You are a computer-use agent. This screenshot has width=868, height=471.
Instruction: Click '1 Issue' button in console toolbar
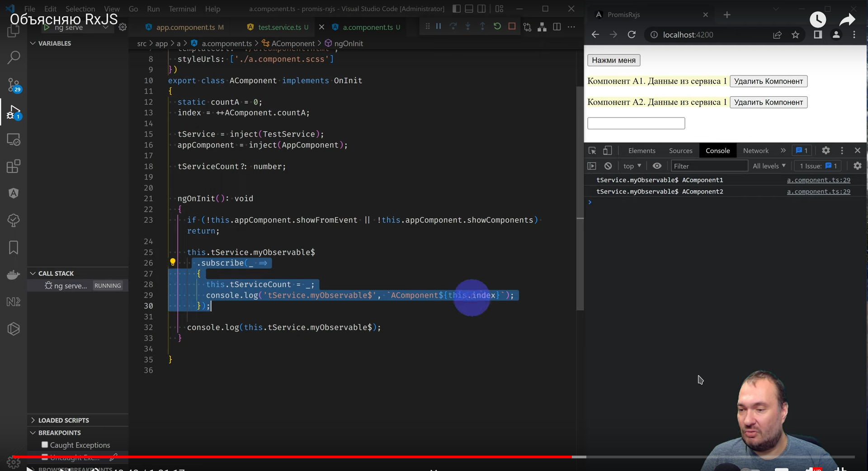(x=818, y=166)
